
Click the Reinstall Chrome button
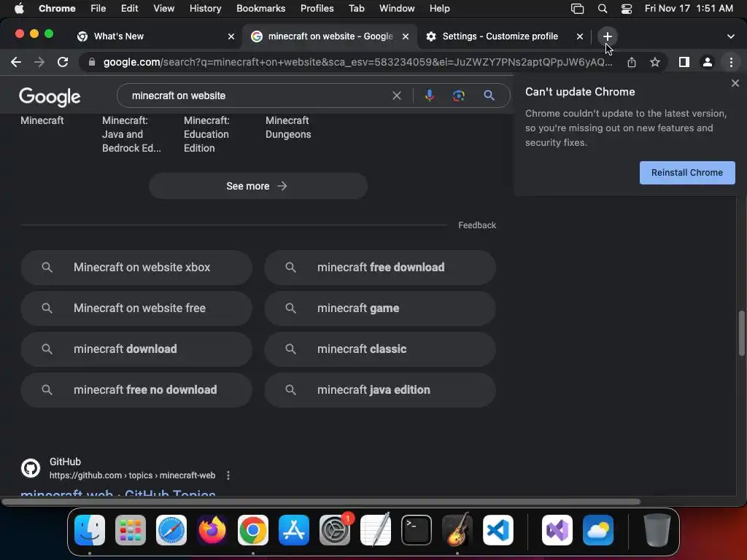(x=687, y=172)
